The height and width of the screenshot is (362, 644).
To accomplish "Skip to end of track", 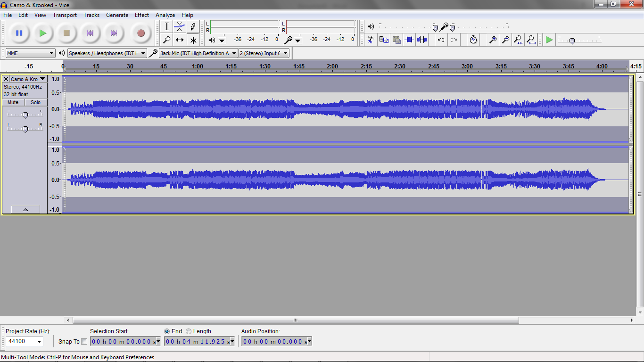I will click(x=114, y=33).
